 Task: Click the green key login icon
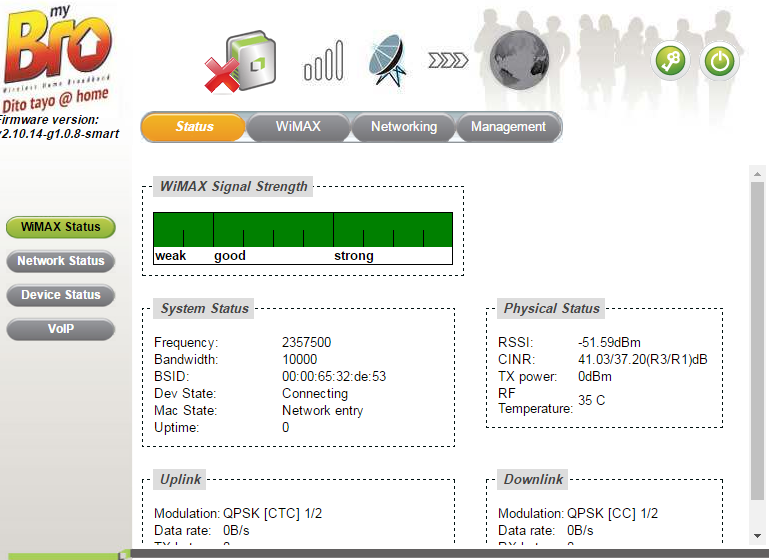pyautogui.click(x=670, y=62)
